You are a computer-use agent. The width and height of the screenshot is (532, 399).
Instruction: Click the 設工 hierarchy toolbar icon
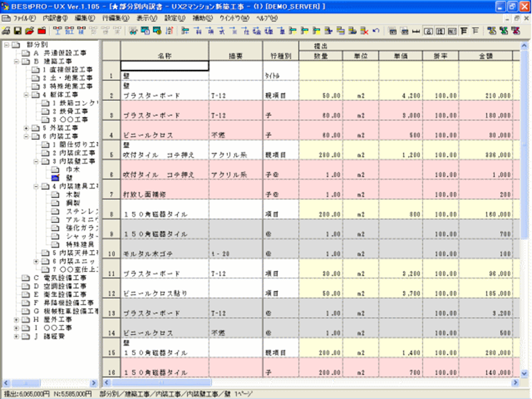tap(69, 31)
